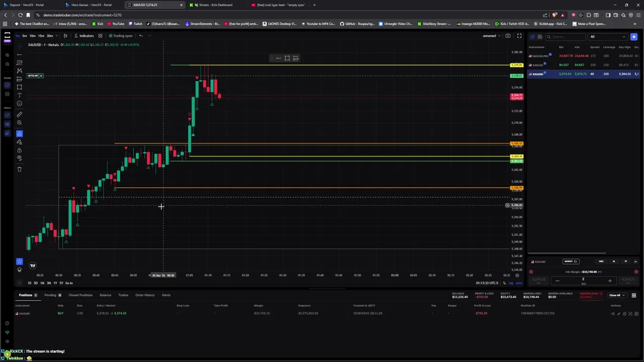Open chart type candlestick selector
Image resolution: width=644 pixels, height=362 pixels.
click(x=65, y=36)
